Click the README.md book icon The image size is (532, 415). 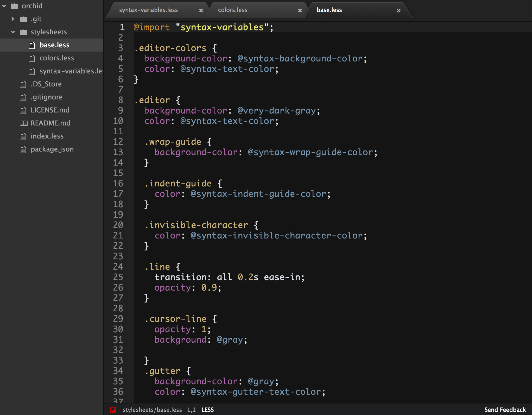coord(23,123)
